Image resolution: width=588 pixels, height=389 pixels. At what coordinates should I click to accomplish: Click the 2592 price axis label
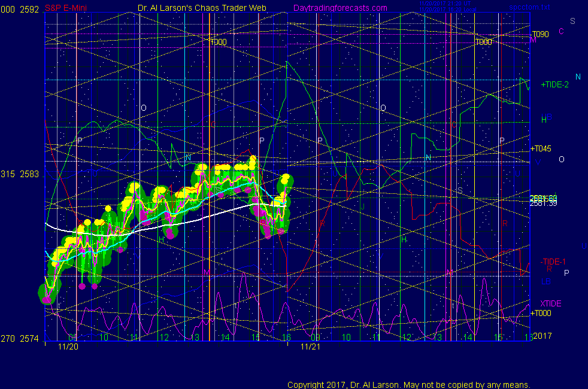29,10
